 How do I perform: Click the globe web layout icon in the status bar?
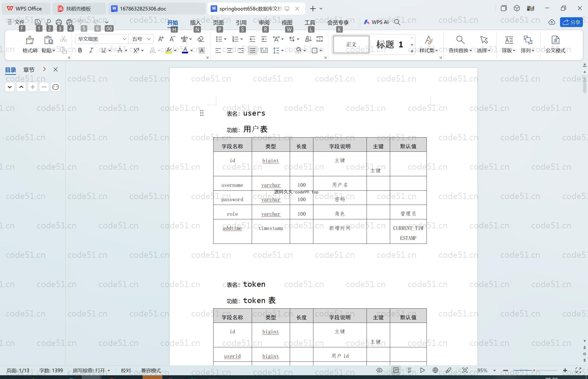[435, 370]
